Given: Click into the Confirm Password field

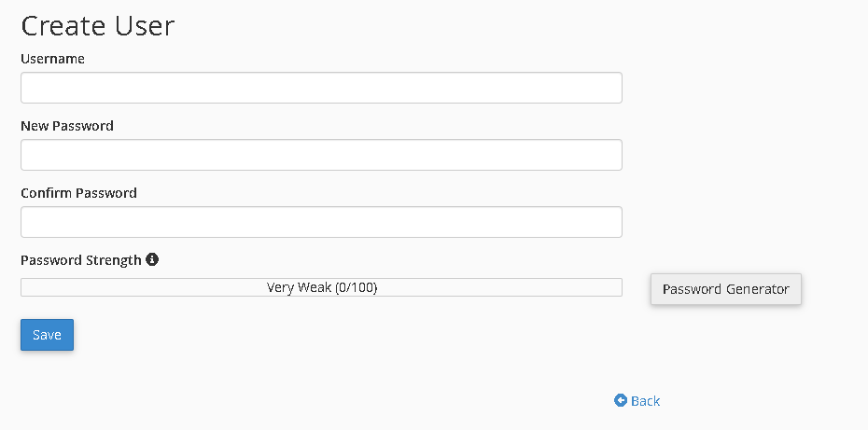Looking at the screenshot, I should click(x=322, y=222).
